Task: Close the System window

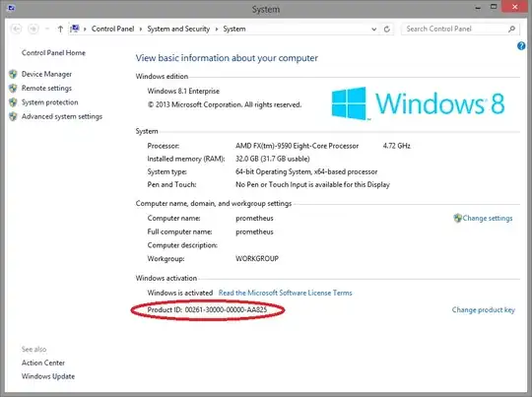Action: point(514,7)
